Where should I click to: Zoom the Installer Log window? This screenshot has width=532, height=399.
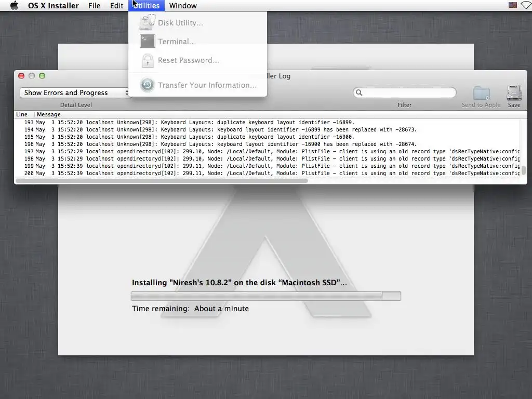coord(42,76)
